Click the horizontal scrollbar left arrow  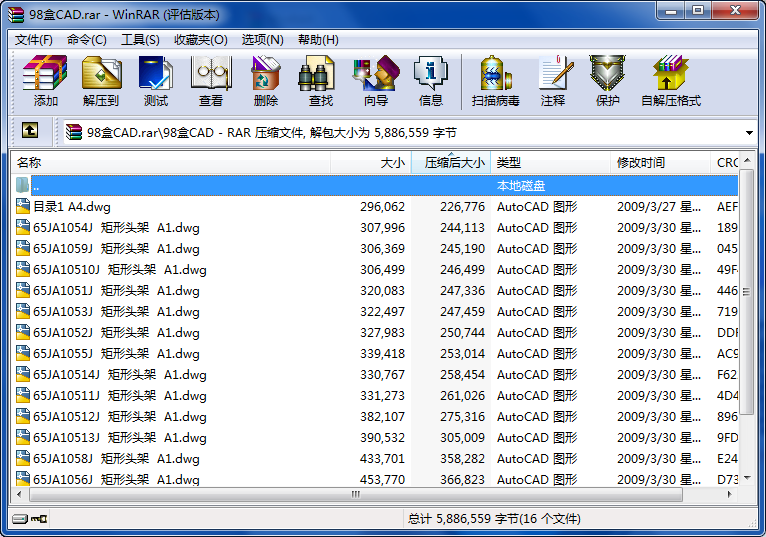[x=19, y=494]
